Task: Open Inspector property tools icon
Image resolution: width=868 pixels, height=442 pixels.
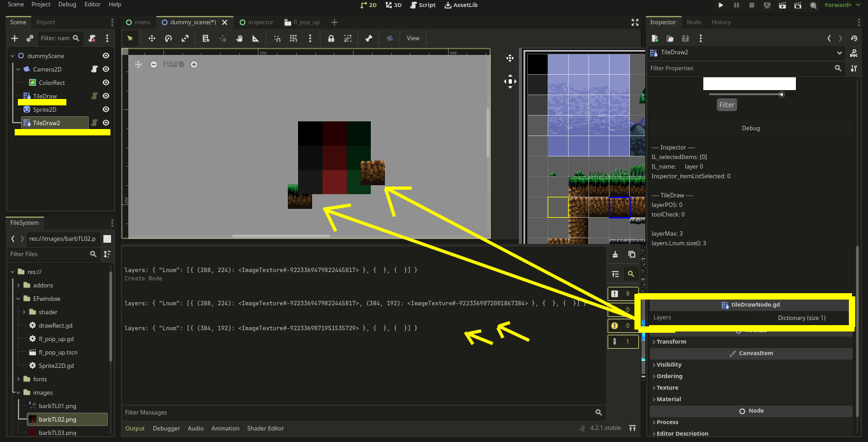Action: coord(855,68)
